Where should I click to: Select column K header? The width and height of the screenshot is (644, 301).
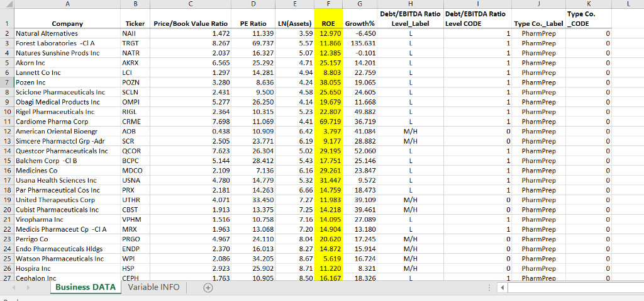(589, 4)
